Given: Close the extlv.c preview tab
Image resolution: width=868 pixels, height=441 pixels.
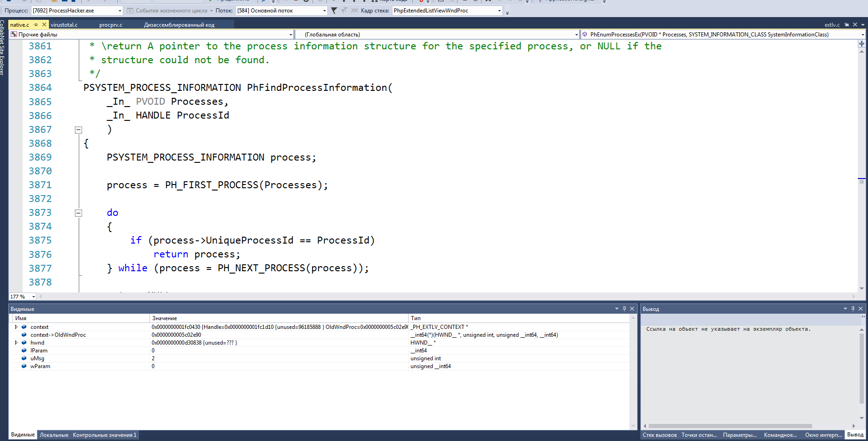Looking at the screenshot, I should [855, 25].
